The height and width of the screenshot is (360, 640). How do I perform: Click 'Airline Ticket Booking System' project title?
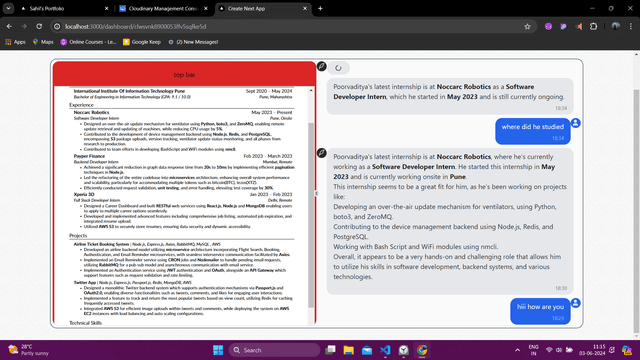pos(101,244)
